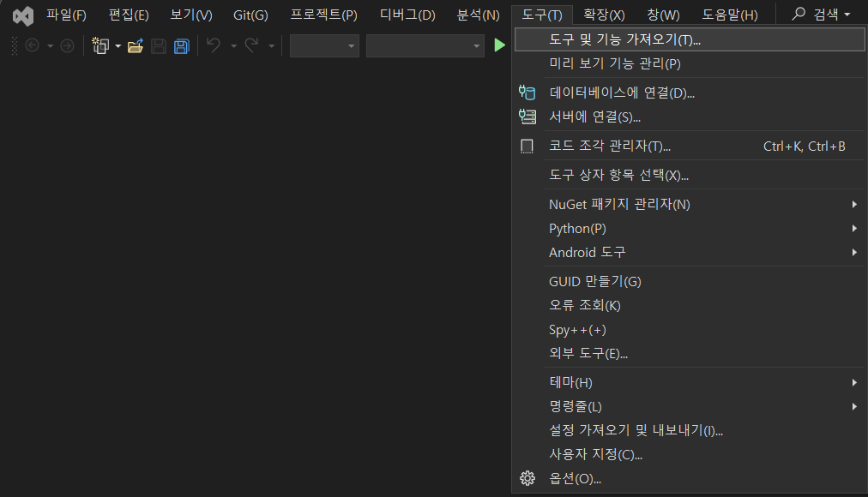
Task: Click the single save disk icon
Action: 159,46
